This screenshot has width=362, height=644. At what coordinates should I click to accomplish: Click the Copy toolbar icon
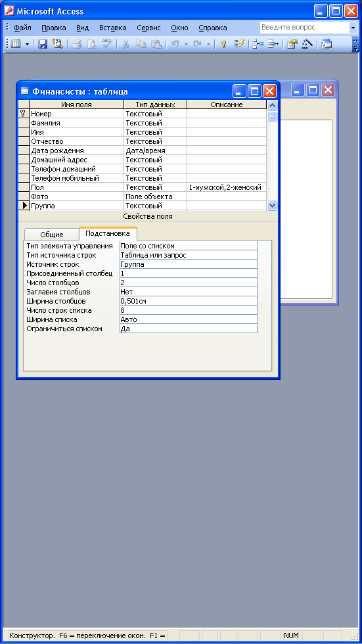[x=141, y=44]
